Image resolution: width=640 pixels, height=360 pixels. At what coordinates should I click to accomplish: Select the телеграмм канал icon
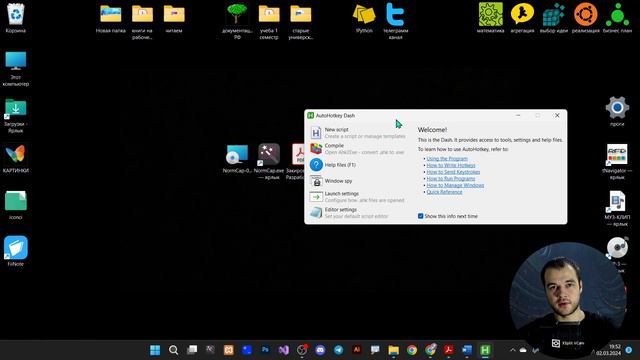point(395,21)
